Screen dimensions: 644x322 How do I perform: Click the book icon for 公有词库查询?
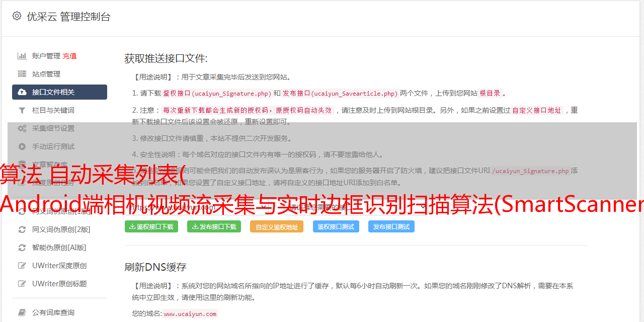pyautogui.click(x=22, y=312)
